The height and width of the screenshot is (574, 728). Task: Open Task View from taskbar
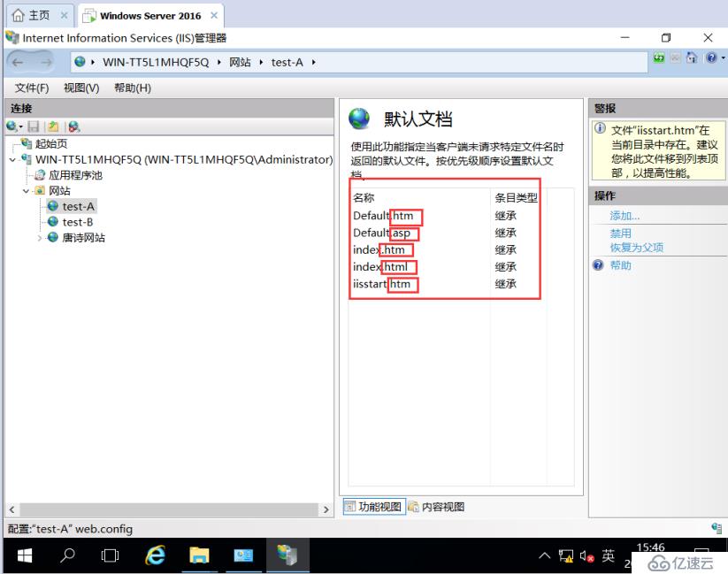coord(110,555)
